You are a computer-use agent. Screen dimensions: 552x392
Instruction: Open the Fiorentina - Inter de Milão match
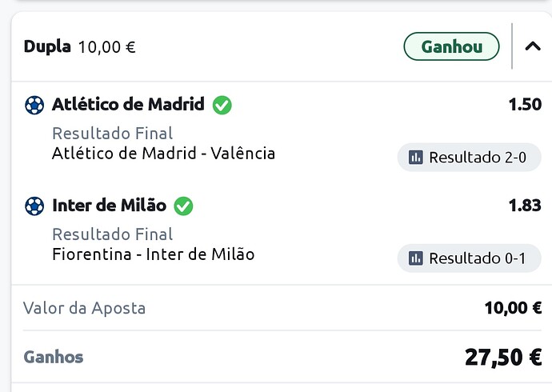coord(153,254)
